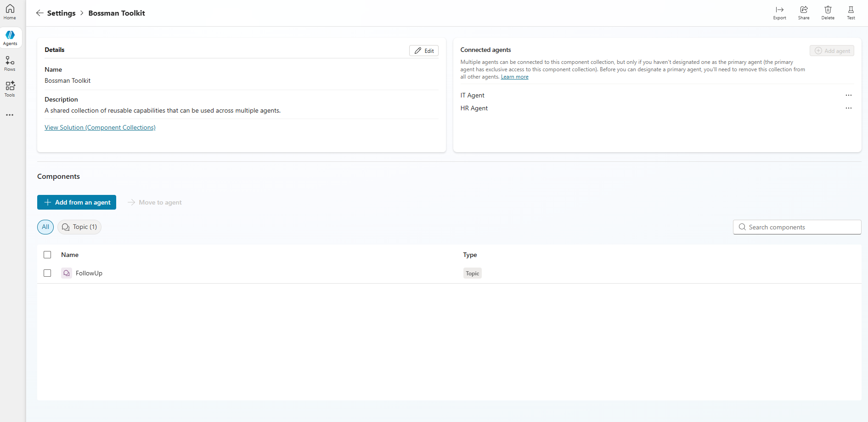Image resolution: width=868 pixels, height=422 pixels.
Task: Open options menu for IT Agent
Action: click(848, 95)
